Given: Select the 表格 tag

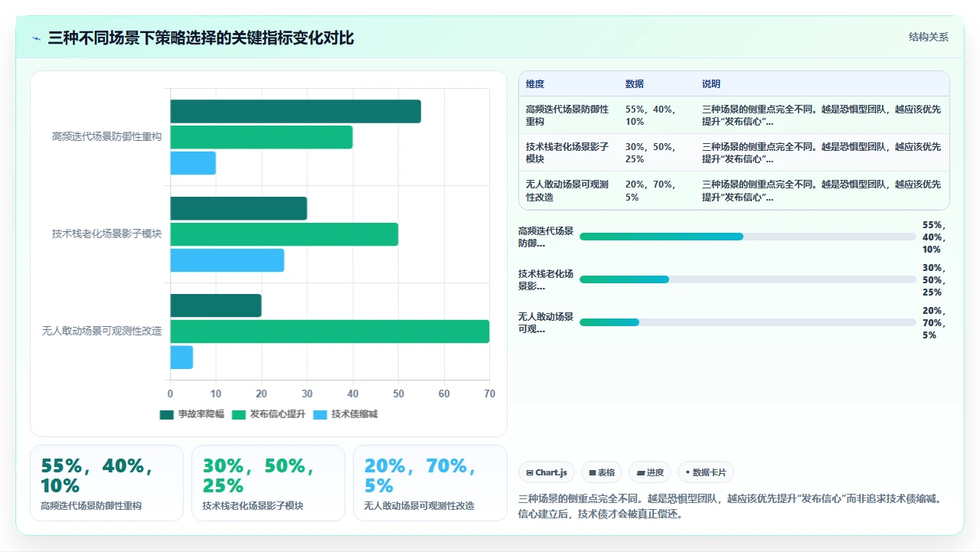Looking at the screenshot, I should (602, 472).
